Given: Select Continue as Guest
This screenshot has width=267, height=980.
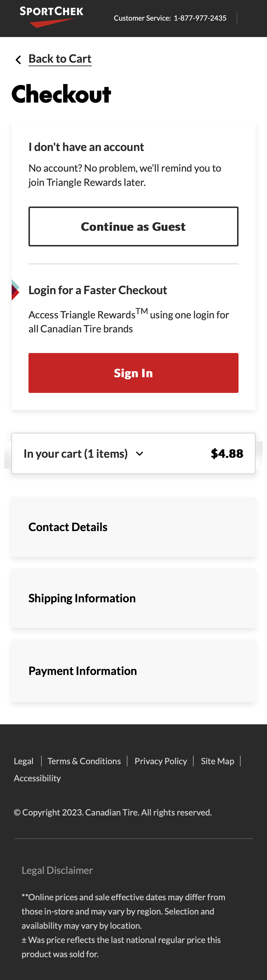Looking at the screenshot, I should [133, 226].
